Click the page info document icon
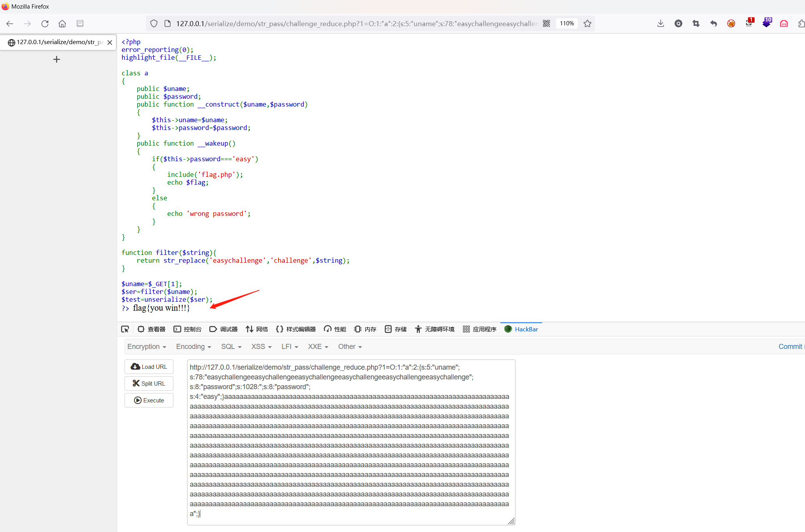This screenshot has height=532, width=805. [168, 24]
